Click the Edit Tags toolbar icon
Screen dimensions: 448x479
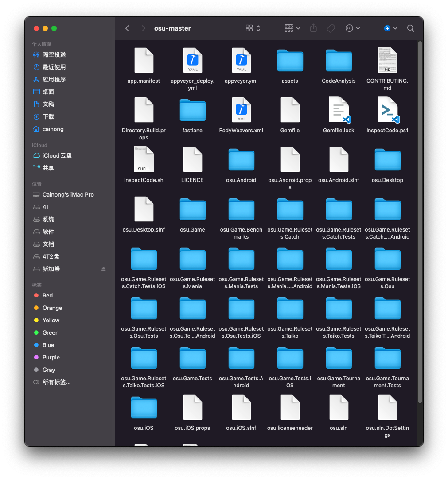[331, 28]
